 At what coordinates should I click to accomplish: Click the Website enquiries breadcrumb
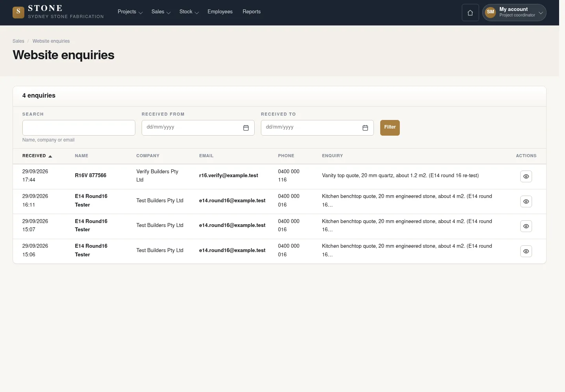[x=51, y=41]
